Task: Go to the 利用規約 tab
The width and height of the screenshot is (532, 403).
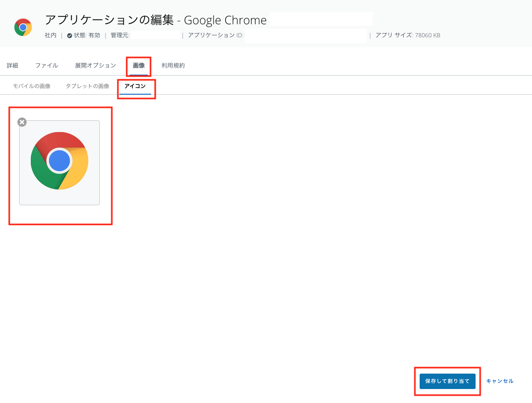Action: tap(173, 65)
